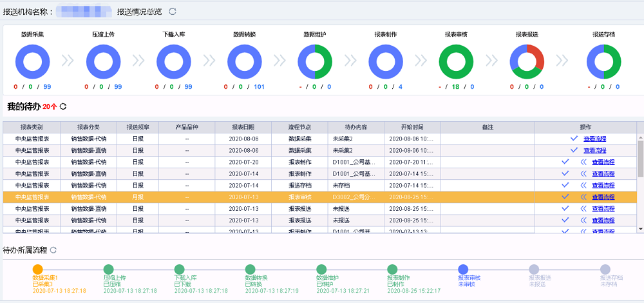Click rollback arrows in 2020-07-20 row
644x303 pixels.
point(583,162)
